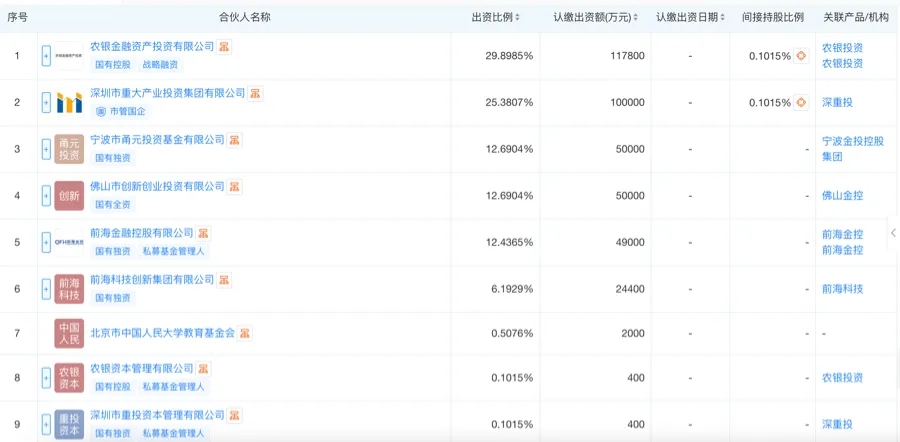Open indirect shareholding chart icon in row 2

click(x=801, y=103)
